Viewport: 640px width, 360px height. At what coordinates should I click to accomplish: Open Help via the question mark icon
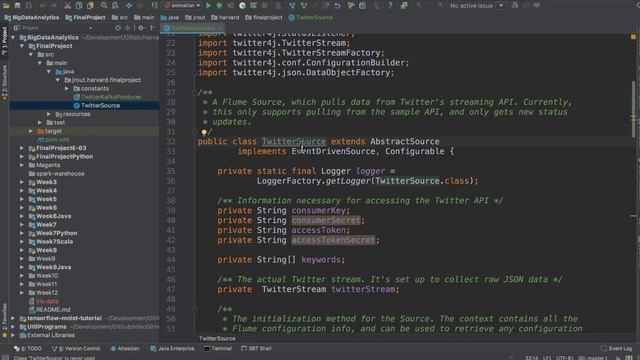[x=390, y=6]
